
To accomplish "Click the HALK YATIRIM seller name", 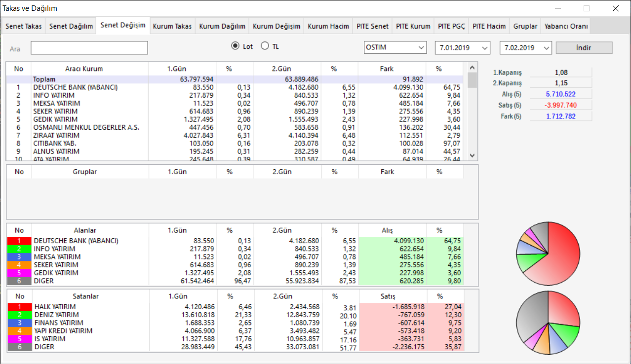I will (x=56, y=307).
